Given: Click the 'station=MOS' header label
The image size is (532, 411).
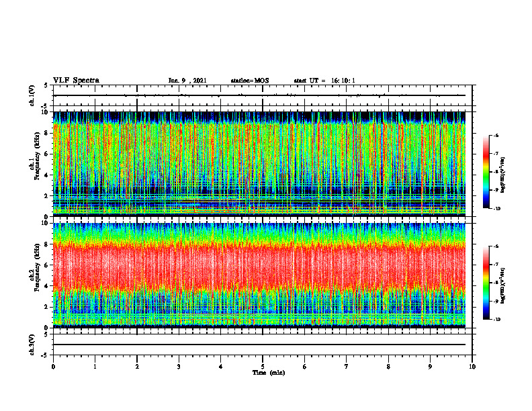Looking at the screenshot, I should [250, 81].
